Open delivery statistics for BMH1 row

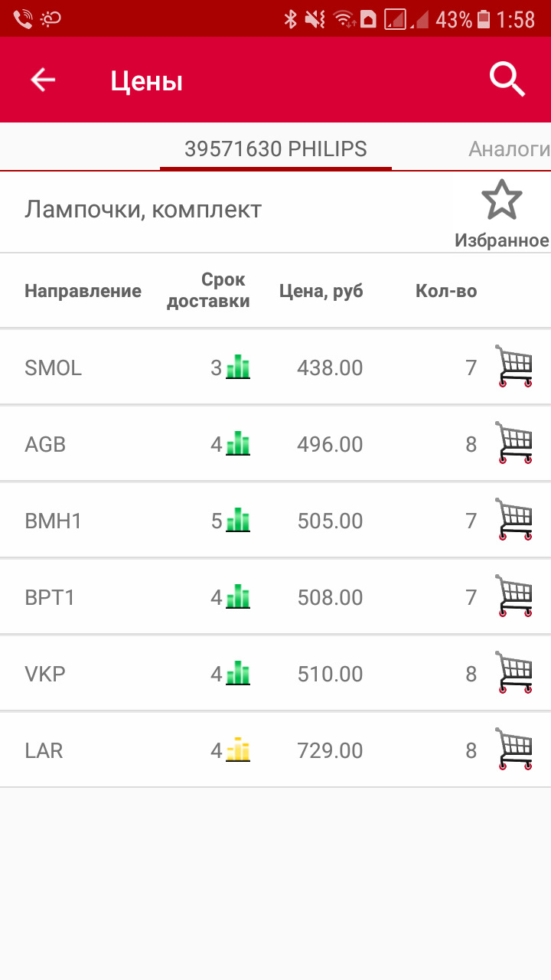238,521
